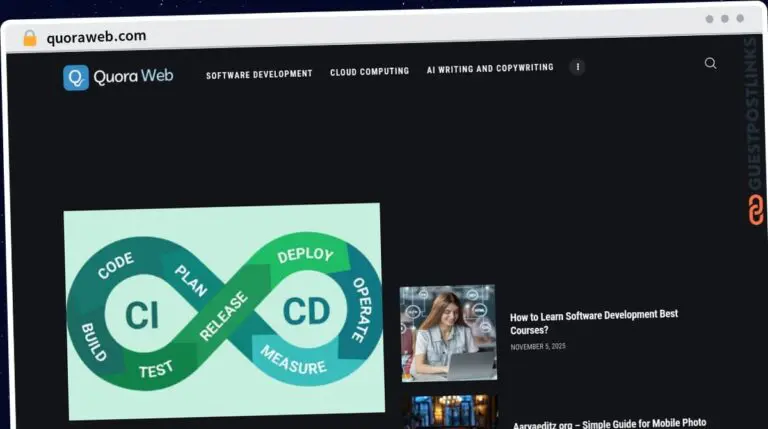This screenshot has width=768, height=429.
Task: Click the rightmost window control dot
Action: [741, 18]
